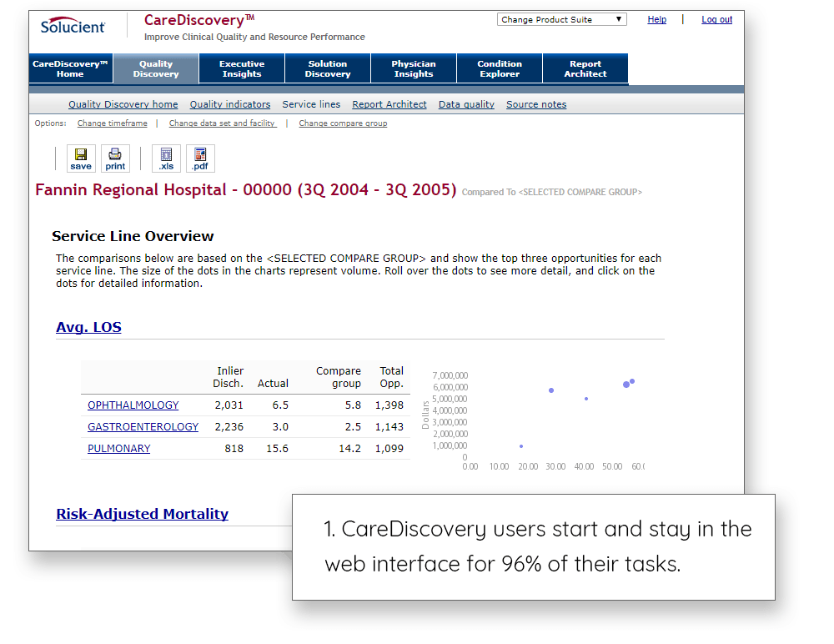Click the Service Line Overview heading
This screenshot has height=644, width=834.
tap(133, 236)
